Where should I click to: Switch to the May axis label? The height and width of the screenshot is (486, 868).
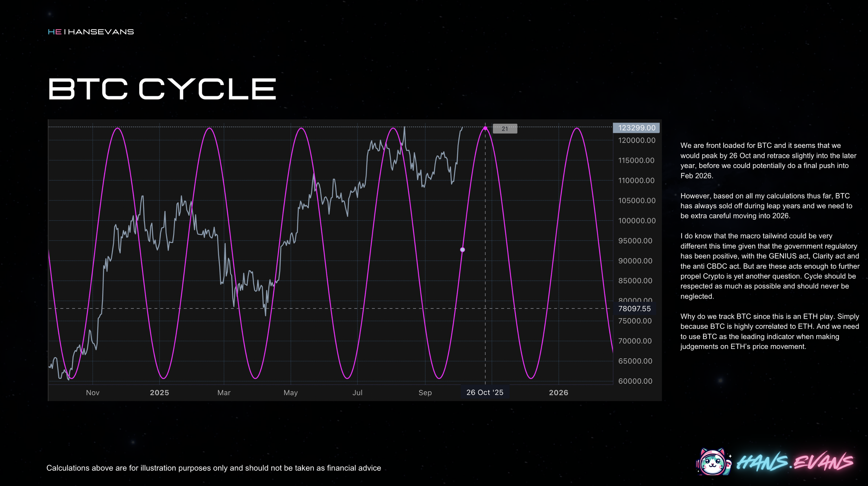pos(291,393)
